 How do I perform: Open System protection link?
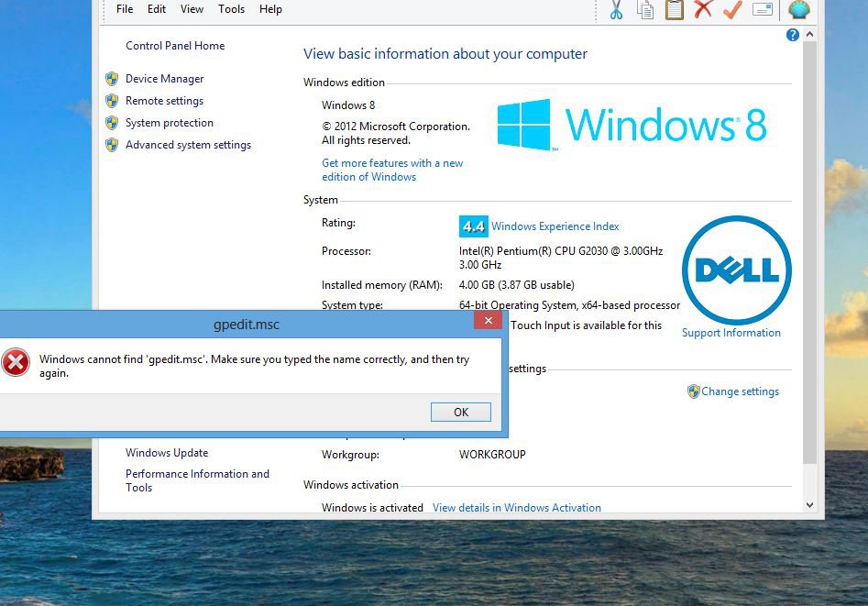click(x=170, y=123)
